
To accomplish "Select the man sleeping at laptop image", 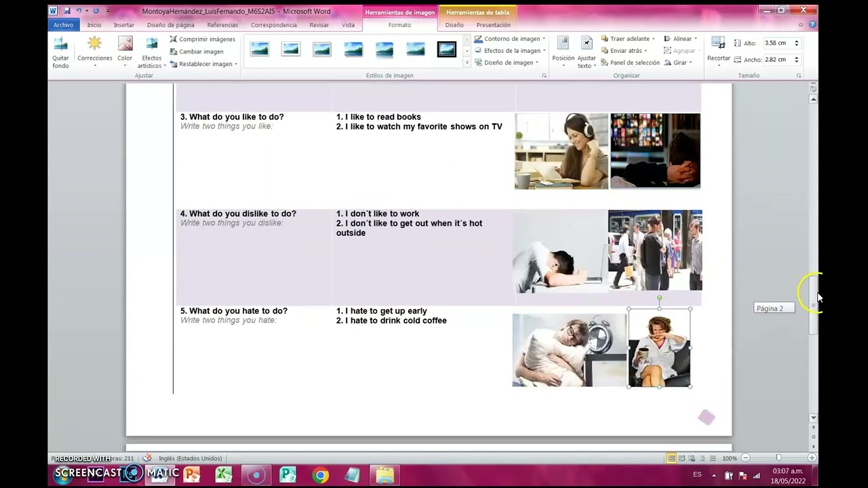I will [x=559, y=251].
